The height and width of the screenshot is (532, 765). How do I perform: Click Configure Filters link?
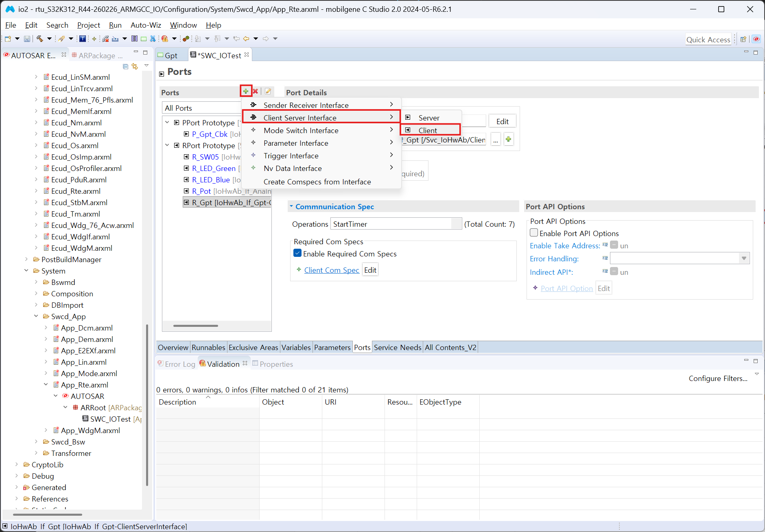[718, 378]
